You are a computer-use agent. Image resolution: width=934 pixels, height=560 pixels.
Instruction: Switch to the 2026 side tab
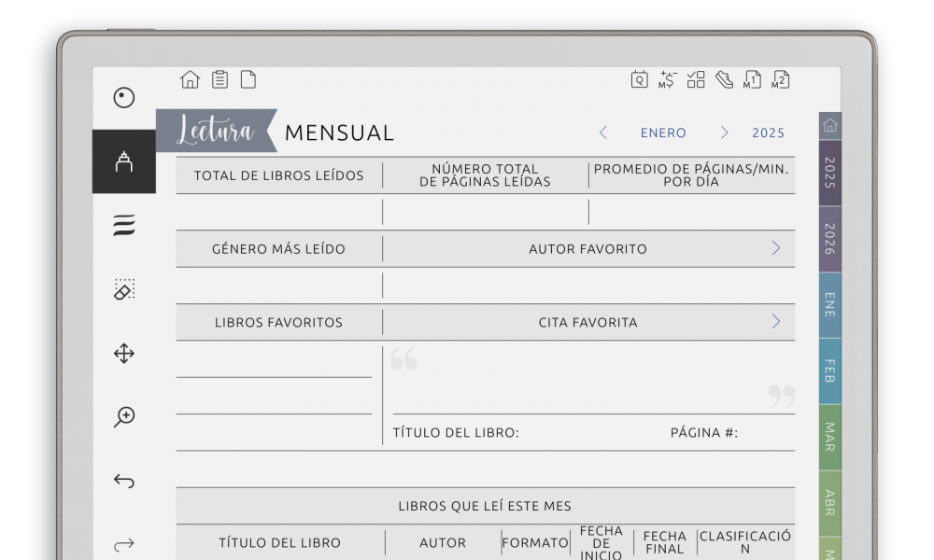tap(829, 239)
